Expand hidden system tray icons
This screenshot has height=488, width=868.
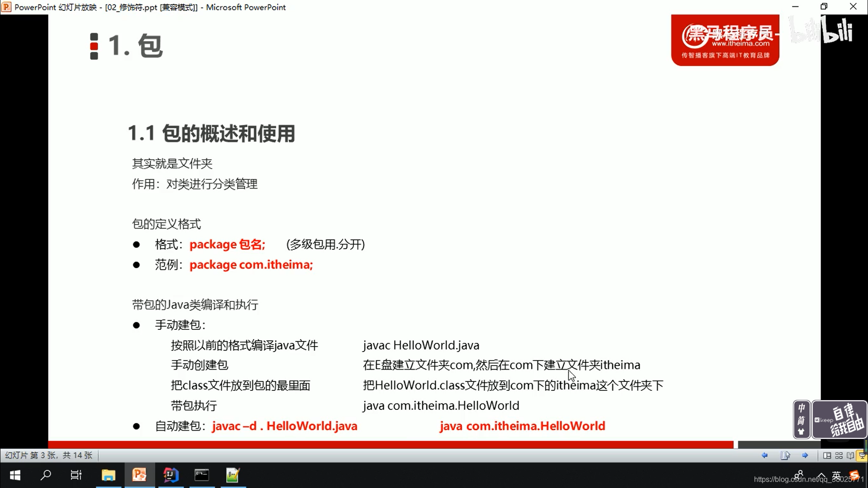point(821,475)
